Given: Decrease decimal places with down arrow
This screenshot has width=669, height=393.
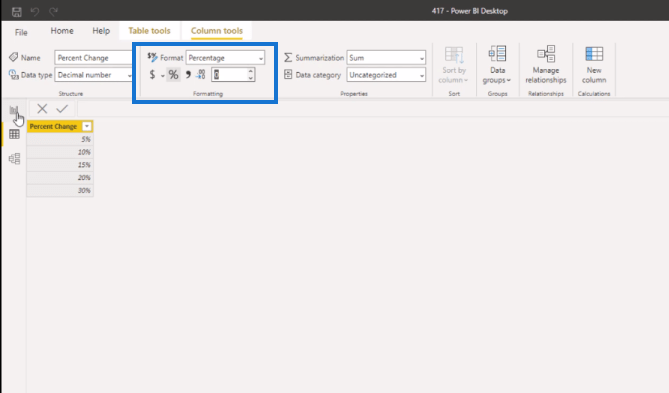Looking at the screenshot, I should (251, 78).
